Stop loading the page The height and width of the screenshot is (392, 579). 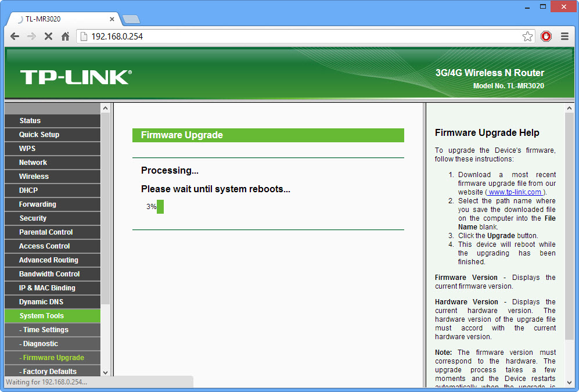pos(48,36)
